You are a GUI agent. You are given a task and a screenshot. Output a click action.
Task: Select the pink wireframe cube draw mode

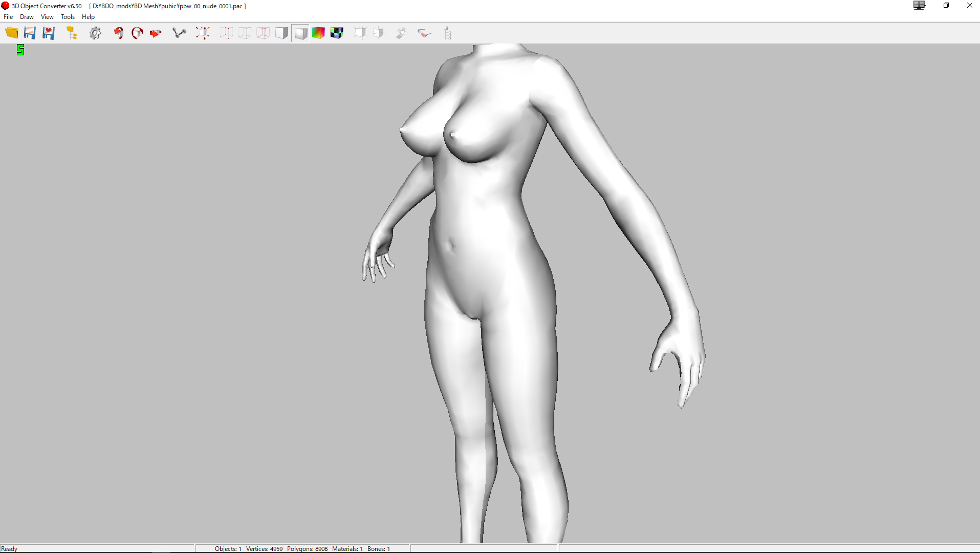pyautogui.click(x=263, y=33)
